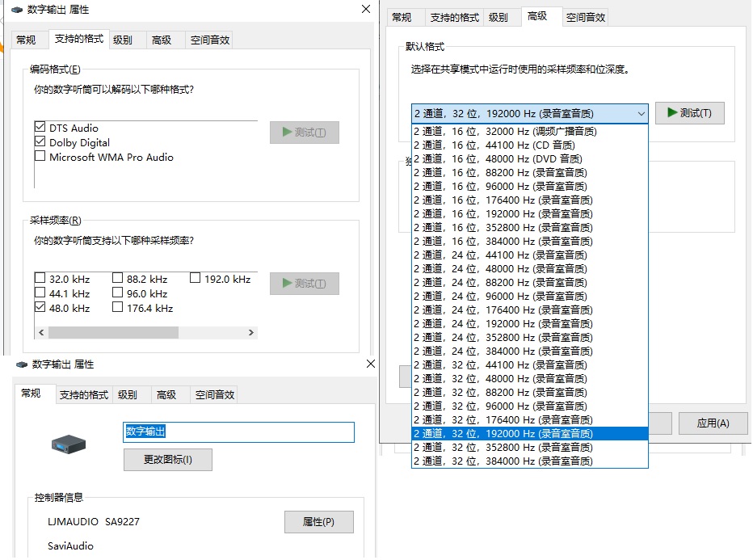Select 2 通道, 32 位, 176400 Hz option
The width and height of the screenshot is (753, 560).
530,419
